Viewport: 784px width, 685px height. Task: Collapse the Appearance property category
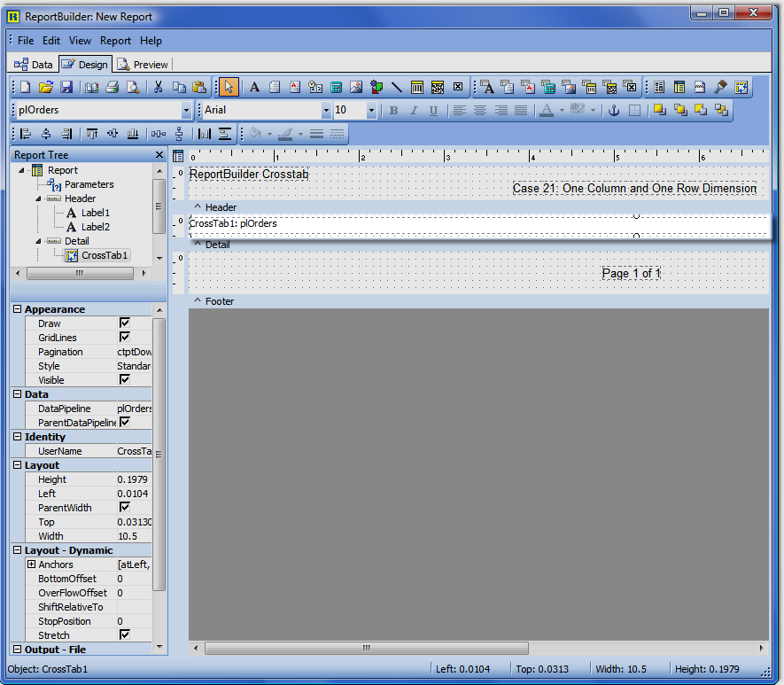coord(17,309)
